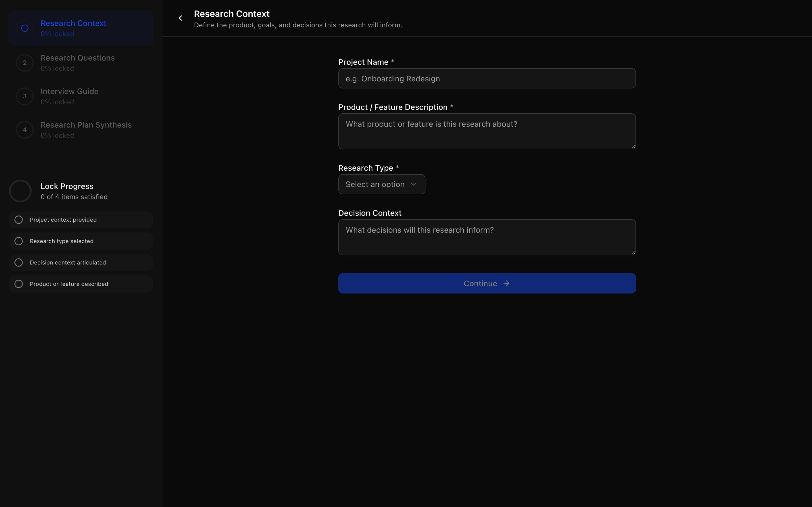Click the Research Context step circle icon
The width and height of the screenshot is (812, 507).
[25, 28]
